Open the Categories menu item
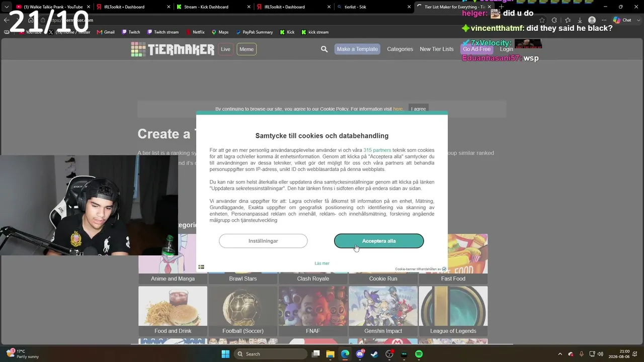The image size is (644, 362). 400,49
